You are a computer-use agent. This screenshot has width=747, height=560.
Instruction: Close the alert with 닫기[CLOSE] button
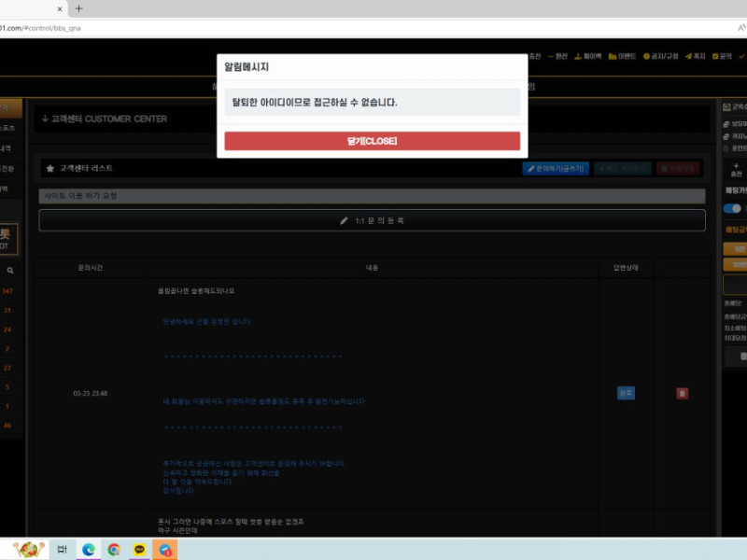click(x=372, y=141)
